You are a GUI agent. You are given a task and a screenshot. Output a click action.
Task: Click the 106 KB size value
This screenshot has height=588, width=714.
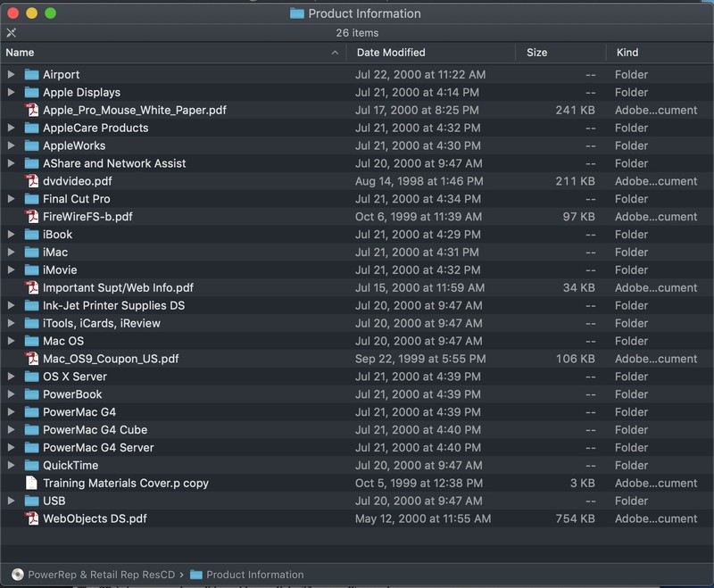(575, 358)
